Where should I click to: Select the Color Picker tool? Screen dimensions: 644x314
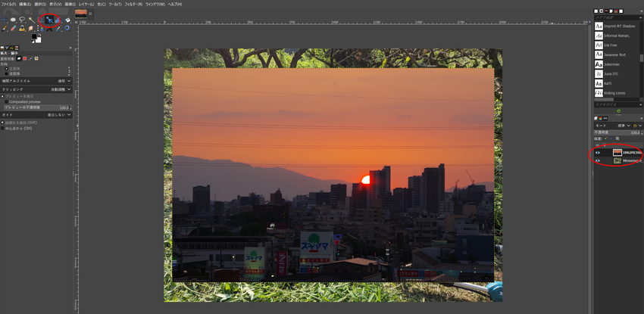point(58,28)
